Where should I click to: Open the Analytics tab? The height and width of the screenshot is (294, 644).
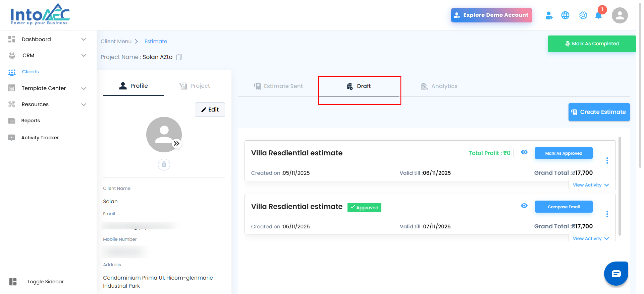click(x=439, y=86)
